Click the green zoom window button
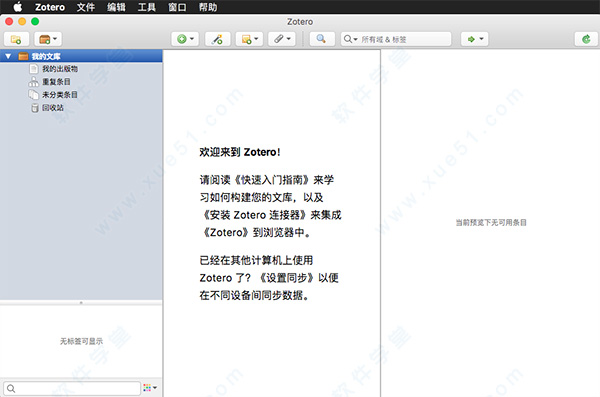Viewport: 600px width, 397px height. pos(35,21)
